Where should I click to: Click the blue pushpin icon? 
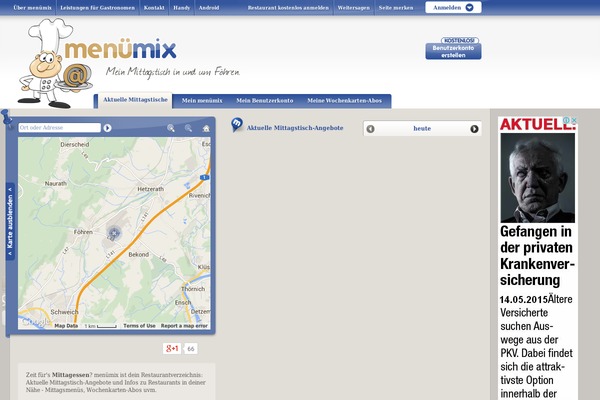pyautogui.click(x=7, y=117)
